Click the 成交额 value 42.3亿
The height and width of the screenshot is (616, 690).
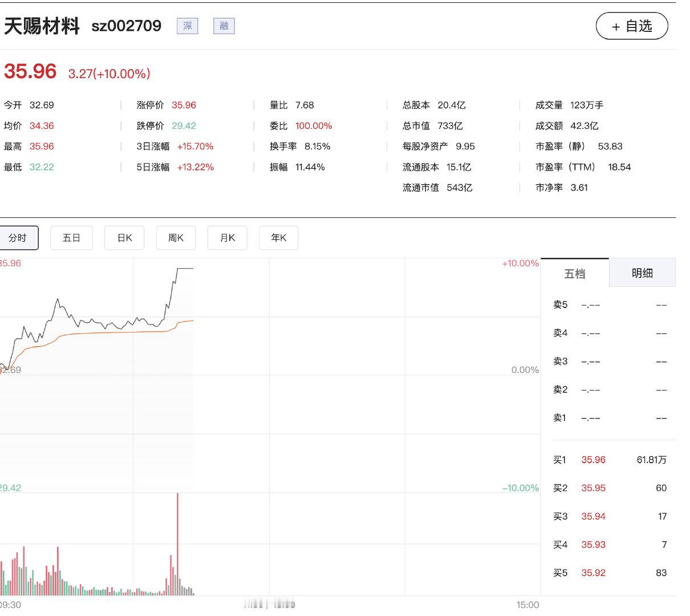(585, 126)
